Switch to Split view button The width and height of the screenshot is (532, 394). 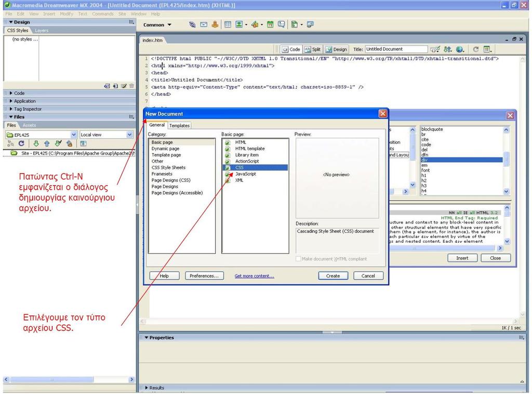click(x=312, y=49)
